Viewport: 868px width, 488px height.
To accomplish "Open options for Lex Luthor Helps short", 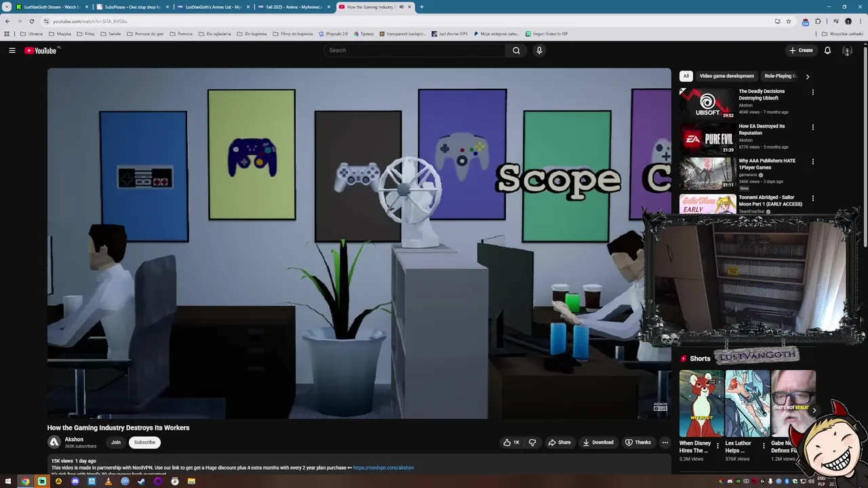I will (x=764, y=445).
